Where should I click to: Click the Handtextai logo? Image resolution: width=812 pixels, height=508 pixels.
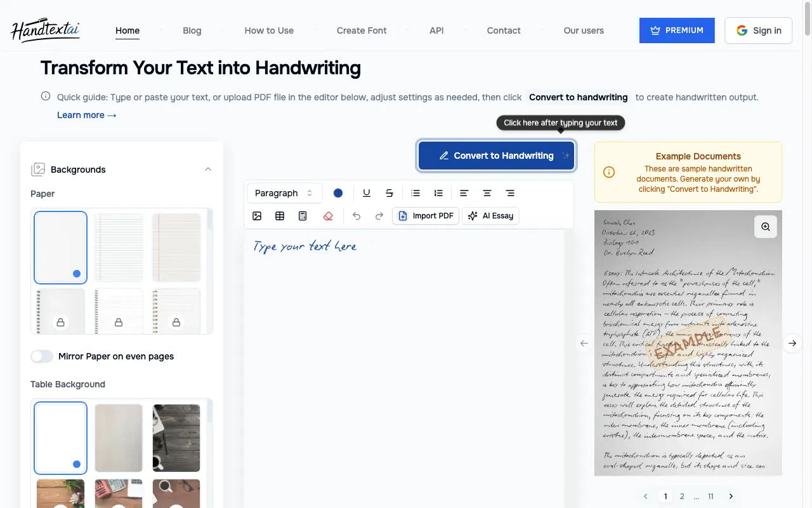pos(45,30)
